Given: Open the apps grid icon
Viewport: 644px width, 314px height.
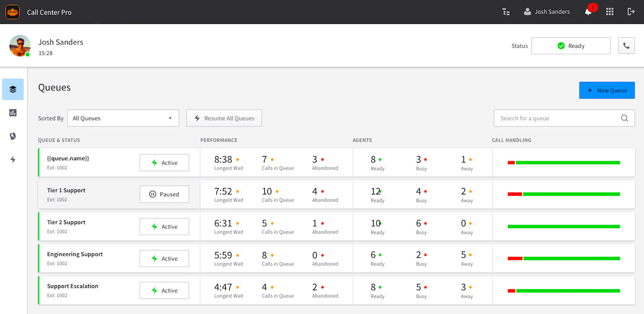Looking at the screenshot, I should point(609,12).
